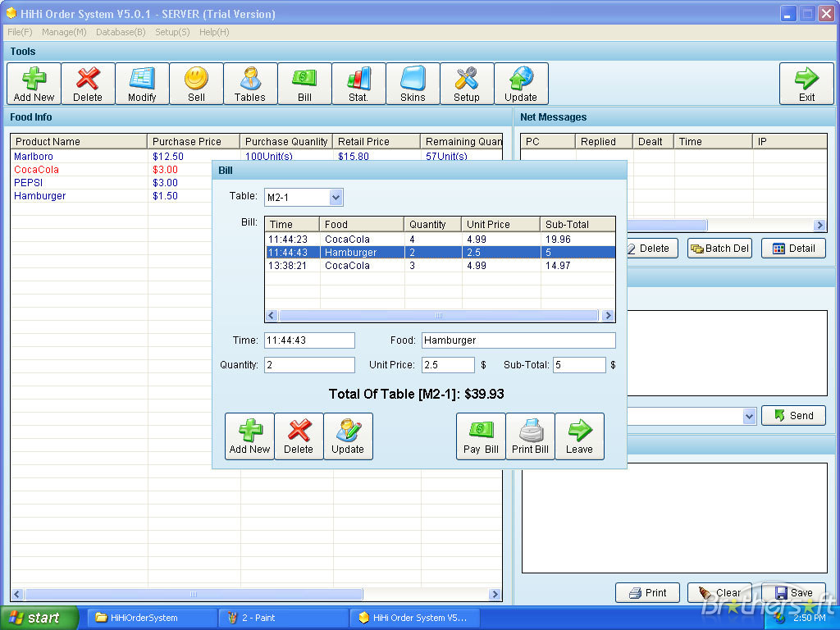Open the Table dropdown M2-1
Image resolution: width=840 pixels, height=630 pixels.
coord(336,197)
